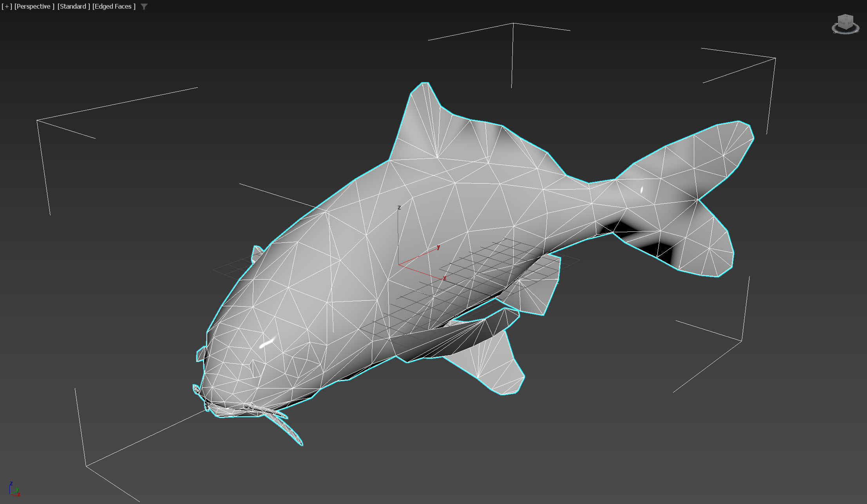The width and height of the screenshot is (867, 504).
Task: Click the transform gizmo X axis label
Action: pyautogui.click(x=444, y=278)
